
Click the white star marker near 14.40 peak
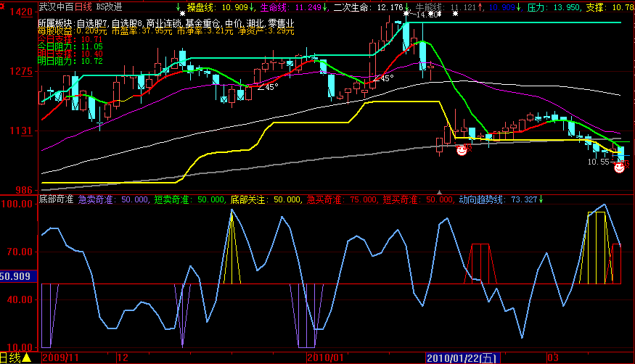(406, 14)
